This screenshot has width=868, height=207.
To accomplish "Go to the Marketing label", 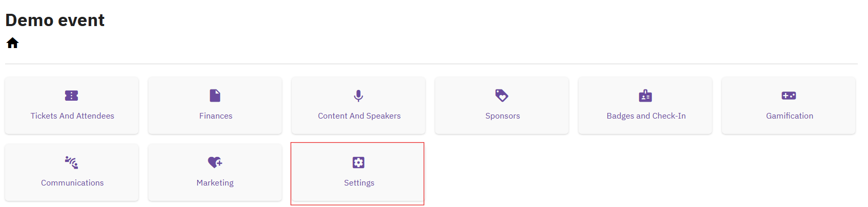I will (215, 183).
